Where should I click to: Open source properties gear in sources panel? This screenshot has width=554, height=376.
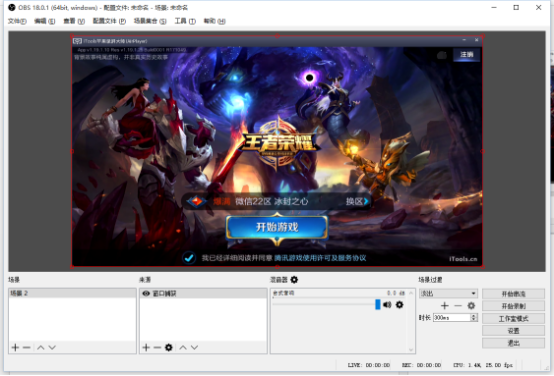tap(169, 347)
